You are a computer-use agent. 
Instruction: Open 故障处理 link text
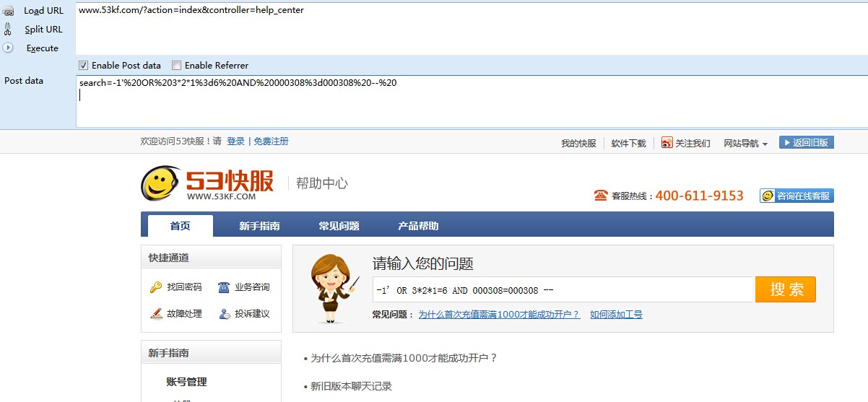point(184,314)
